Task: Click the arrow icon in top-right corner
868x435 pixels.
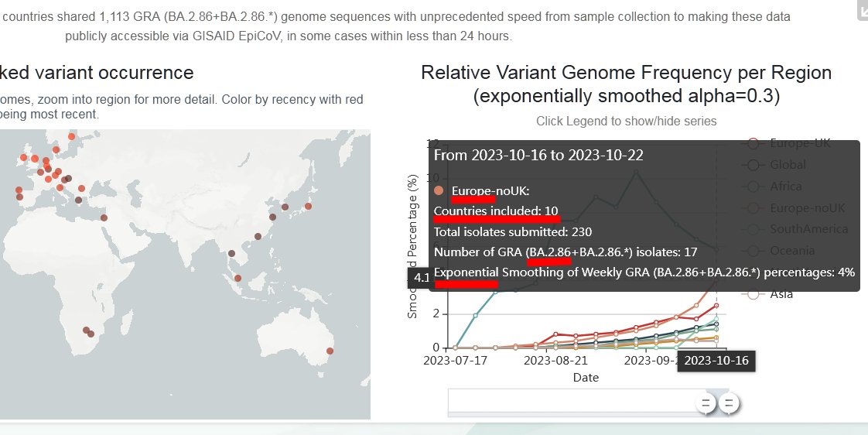Action: pyautogui.click(x=861, y=11)
